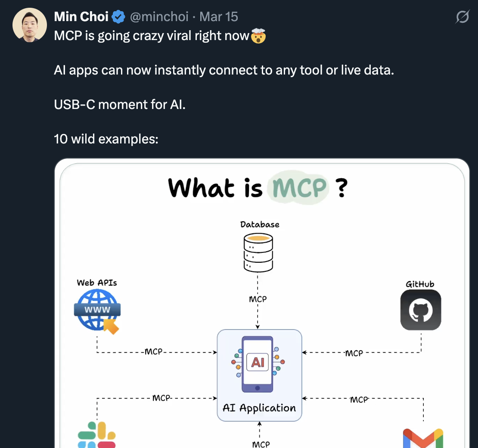
Task: Click the verified badge next to Min Choi
Action: [118, 16]
